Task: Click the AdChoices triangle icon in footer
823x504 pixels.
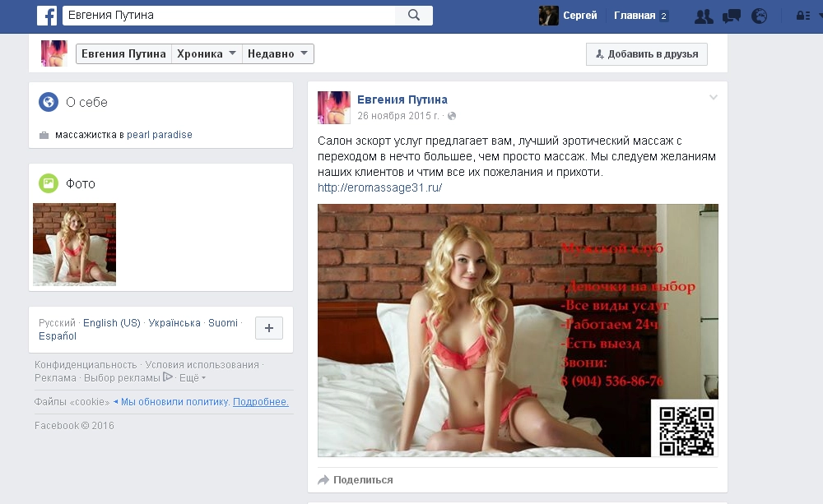Action: click(168, 377)
